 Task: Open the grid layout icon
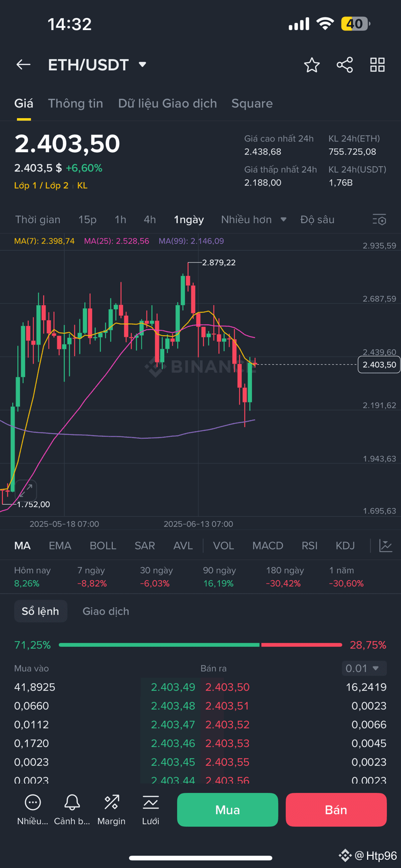(377, 65)
